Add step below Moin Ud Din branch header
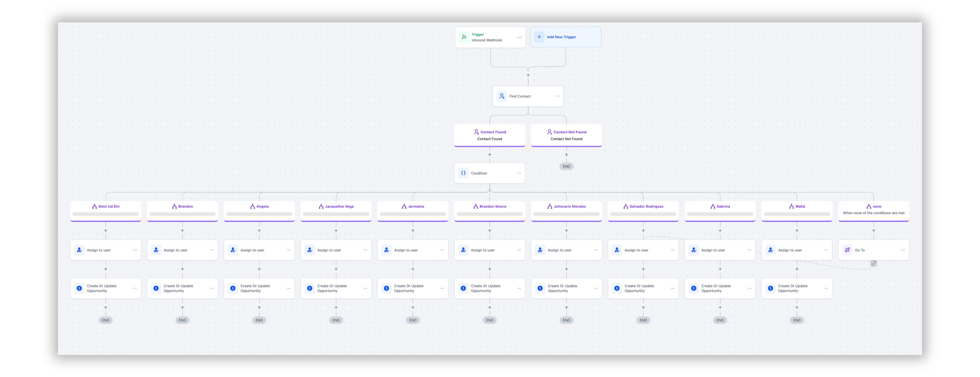Screen dimensions: 980x377 (x=105, y=231)
